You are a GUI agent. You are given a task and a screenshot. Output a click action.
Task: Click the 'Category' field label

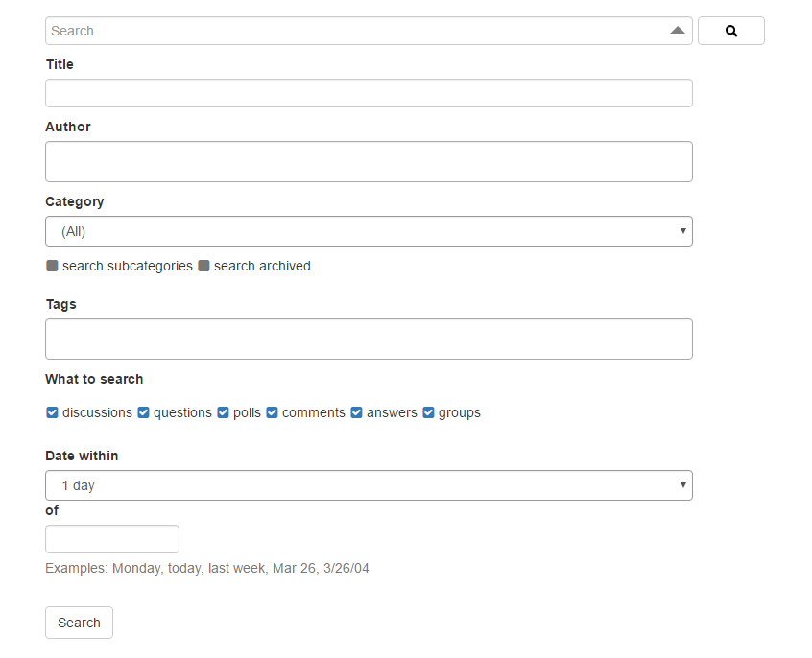tap(75, 201)
